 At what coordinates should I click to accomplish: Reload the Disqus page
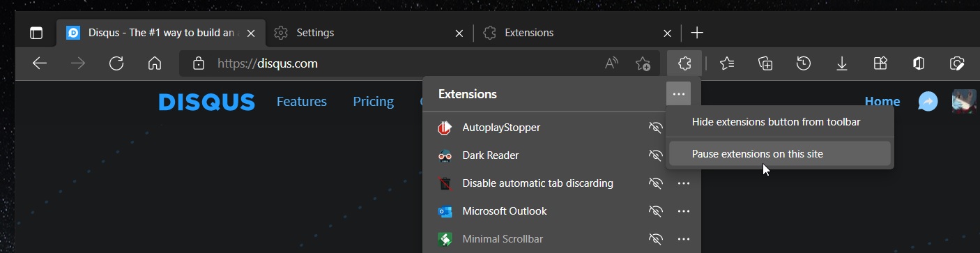[x=116, y=63]
